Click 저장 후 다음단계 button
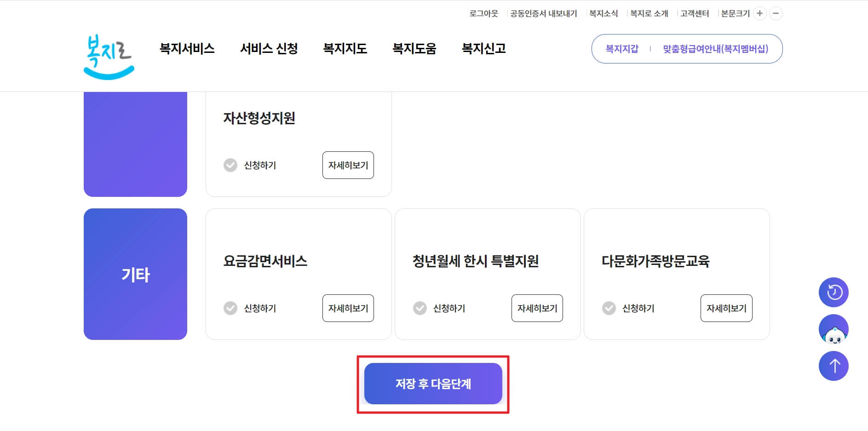868x431 pixels. (433, 384)
